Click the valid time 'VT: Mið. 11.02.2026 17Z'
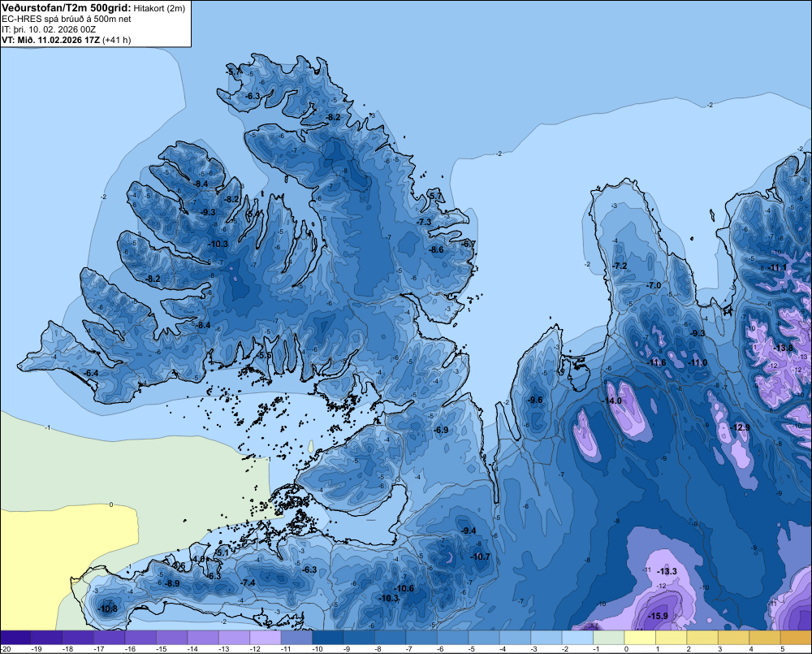The image size is (812, 654). 50,40
